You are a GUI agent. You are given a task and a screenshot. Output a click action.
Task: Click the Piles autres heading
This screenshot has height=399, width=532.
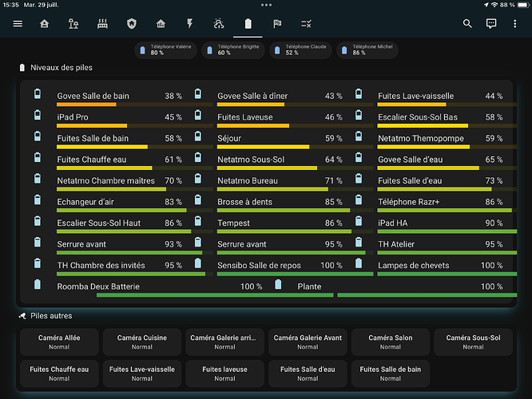coord(51,316)
